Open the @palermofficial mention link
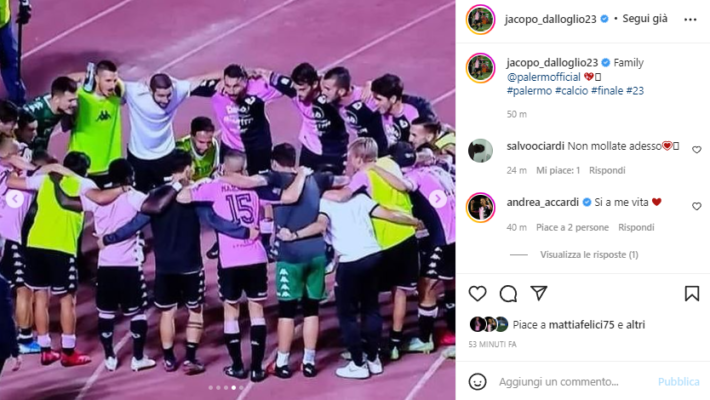This screenshot has height=400, width=710. [543, 77]
